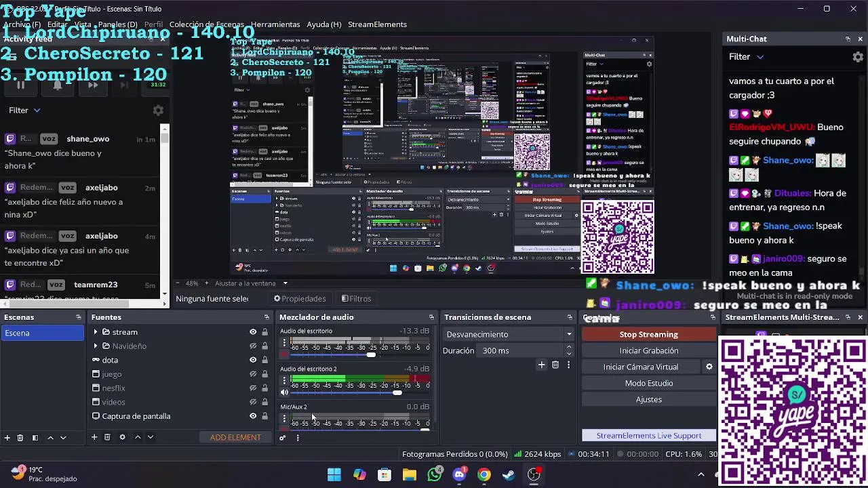Add a new source in the Fuentes panel
Viewport: 868px width, 488px height.
point(94,437)
